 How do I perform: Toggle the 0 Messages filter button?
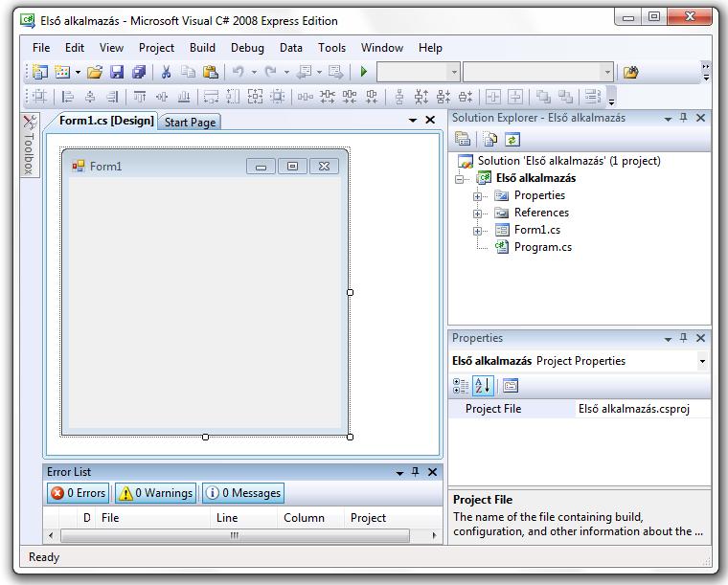point(243,493)
